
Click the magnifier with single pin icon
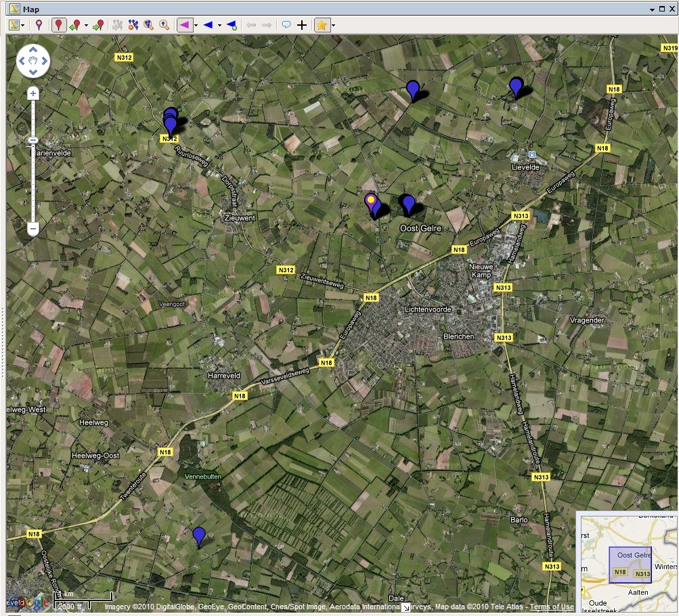(x=165, y=25)
